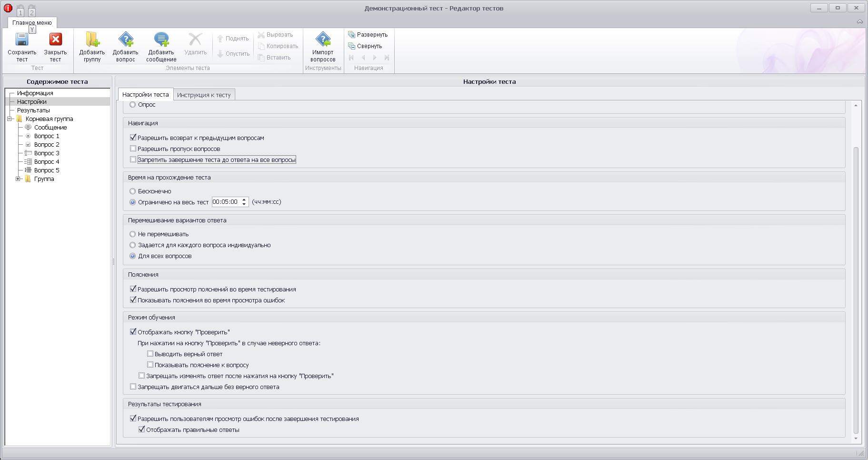Click the Expand (Развернуть) tree icon

[x=352, y=35]
